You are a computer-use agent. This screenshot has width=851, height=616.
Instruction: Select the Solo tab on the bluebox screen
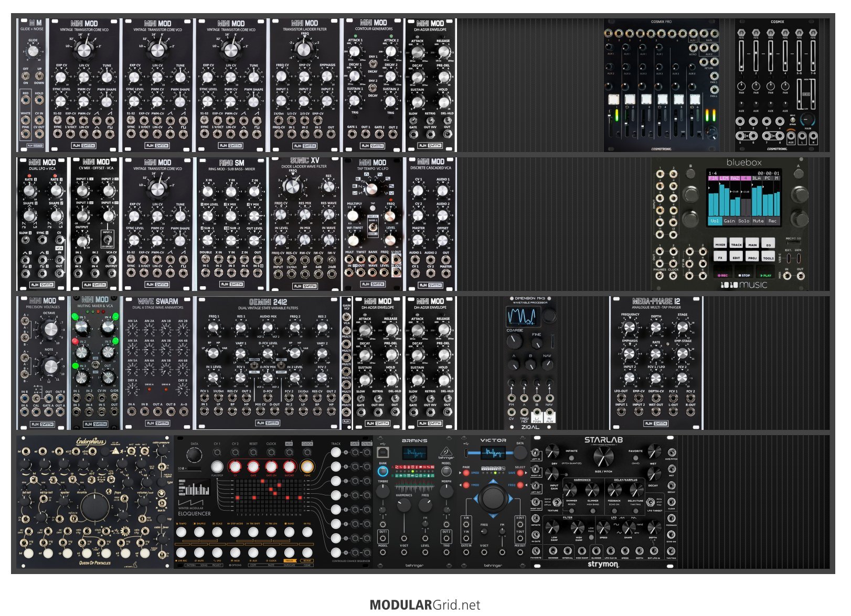744,221
